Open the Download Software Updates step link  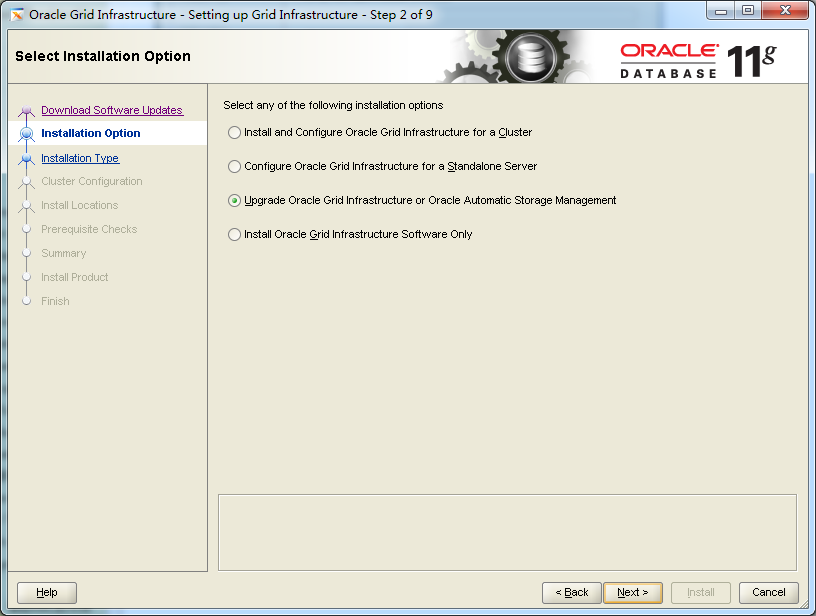[x=112, y=110]
